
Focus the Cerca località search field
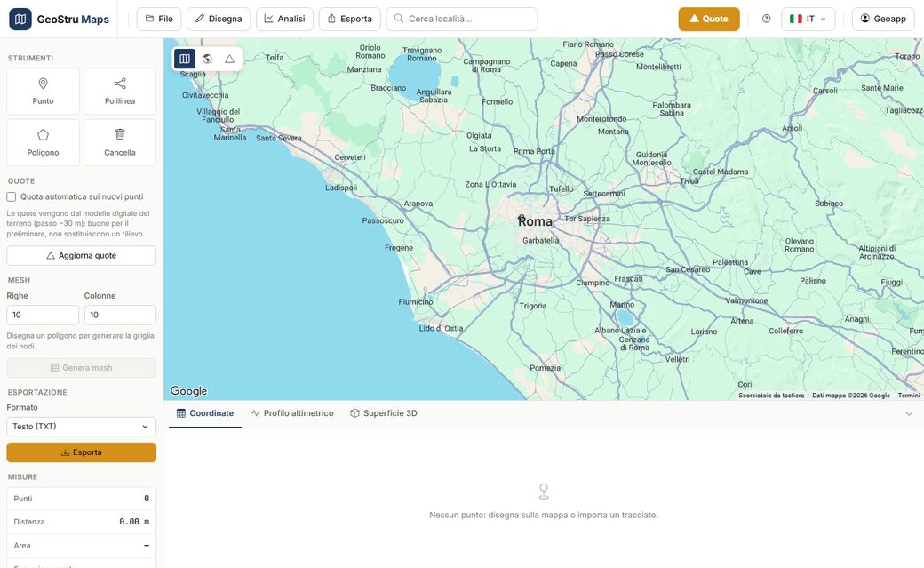[x=462, y=19]
